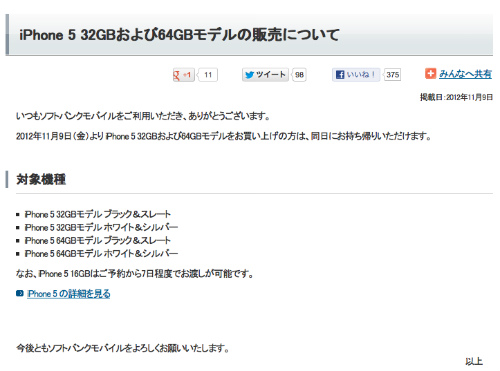Click the Facebook like count showing 375
The height and width of the screenshot is (371, 500).
pos(392,75)
